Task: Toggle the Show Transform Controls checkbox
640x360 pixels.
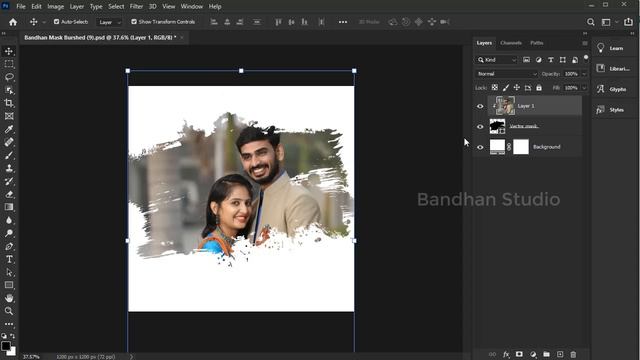Action: point(134,22)
